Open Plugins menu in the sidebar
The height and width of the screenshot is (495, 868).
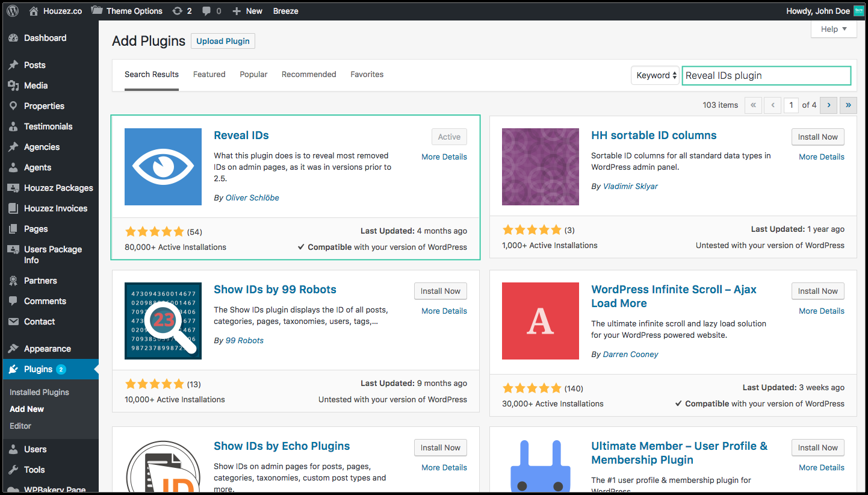pos(49,369)
